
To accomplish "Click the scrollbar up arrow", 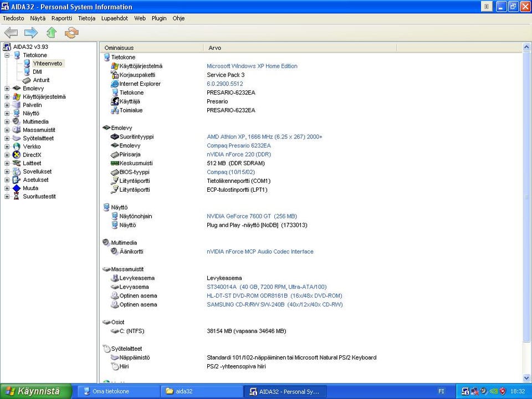I will click(x=526, y=47).
